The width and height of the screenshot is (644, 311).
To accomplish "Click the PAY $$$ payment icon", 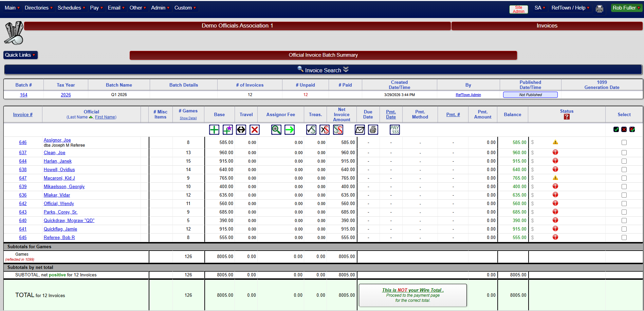I will [394, 129].
